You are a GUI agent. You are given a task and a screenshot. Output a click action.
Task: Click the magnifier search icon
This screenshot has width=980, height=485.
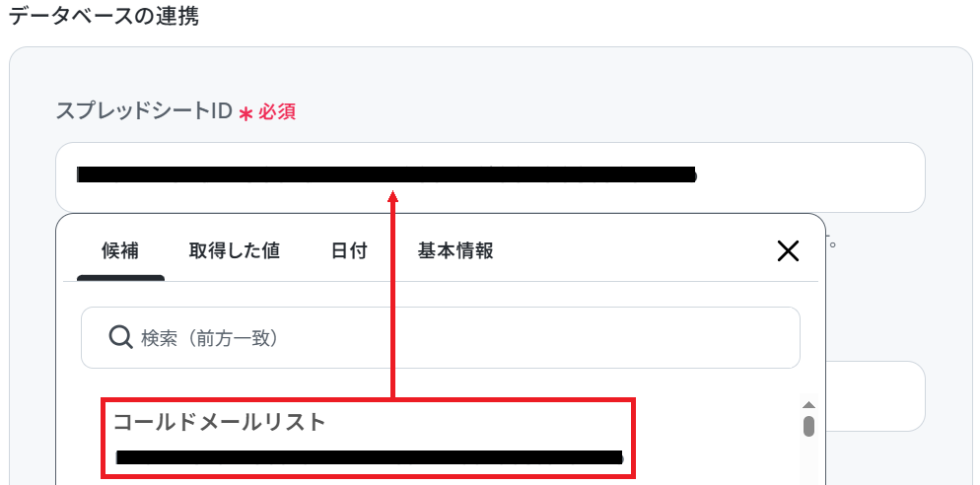pyautogui.click(x=120, y=337)
